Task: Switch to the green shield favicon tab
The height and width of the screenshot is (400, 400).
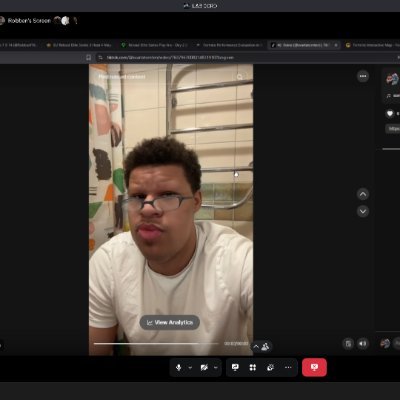Action: (155, 45)
